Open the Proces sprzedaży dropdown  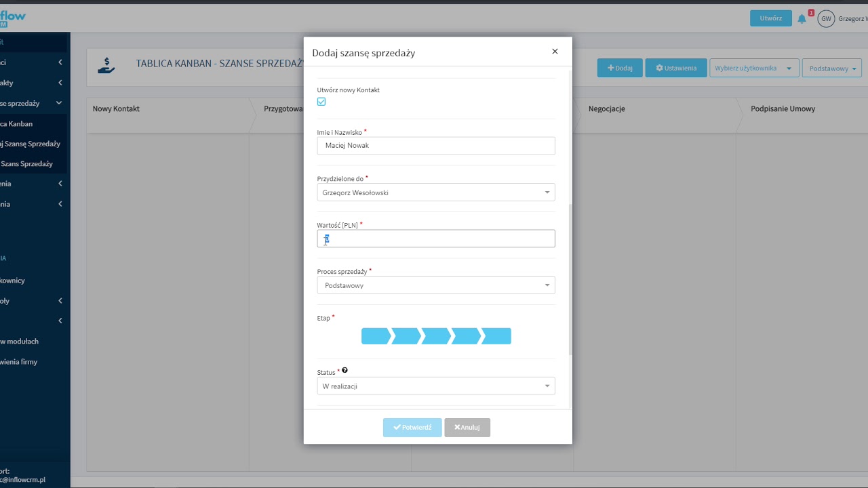pyautogui.click(x=436, y=285)
